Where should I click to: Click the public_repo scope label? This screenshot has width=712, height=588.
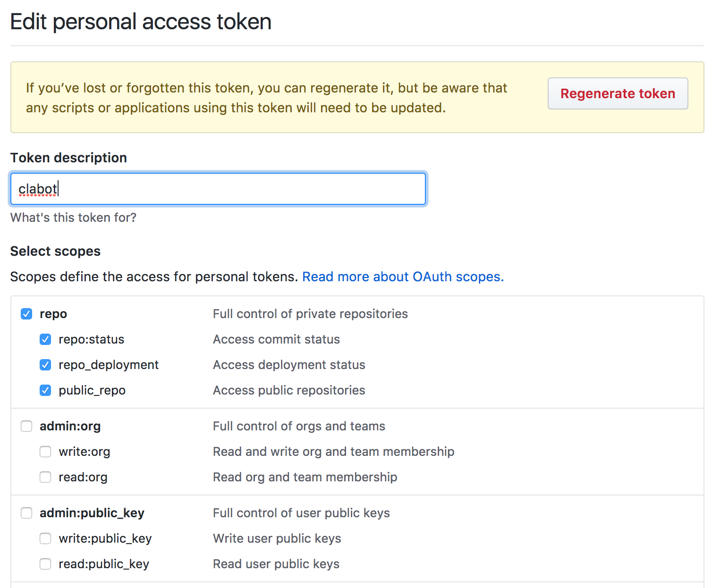(x=92, y=390)
